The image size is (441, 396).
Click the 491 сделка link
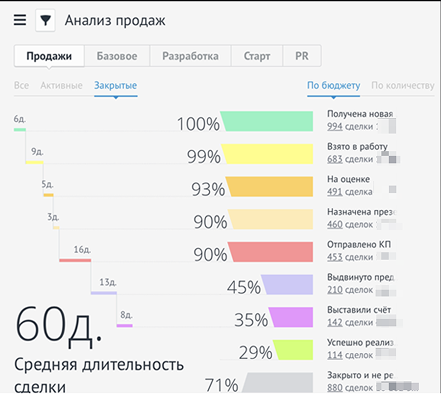(349, 192)
